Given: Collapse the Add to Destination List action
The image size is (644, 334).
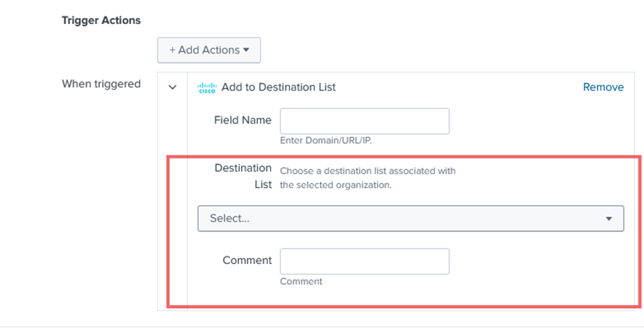Looking at the screenshot, I should [173, 88].
